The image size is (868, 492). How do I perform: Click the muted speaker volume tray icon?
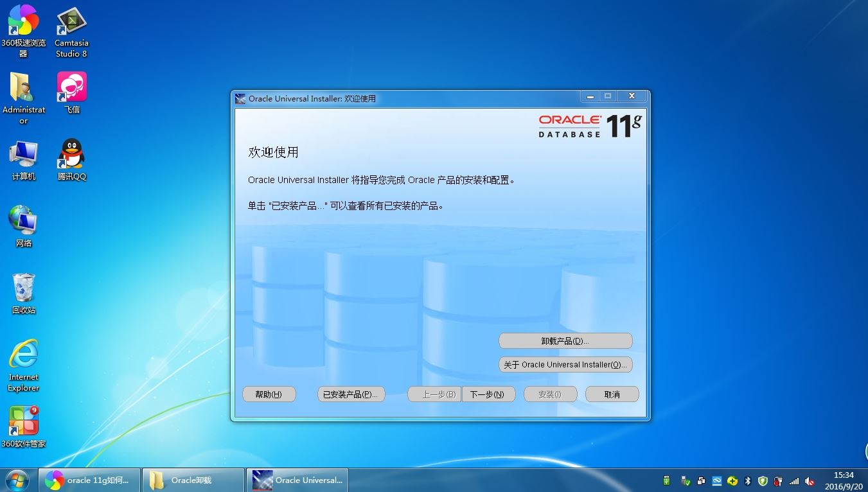click(810, 481)
